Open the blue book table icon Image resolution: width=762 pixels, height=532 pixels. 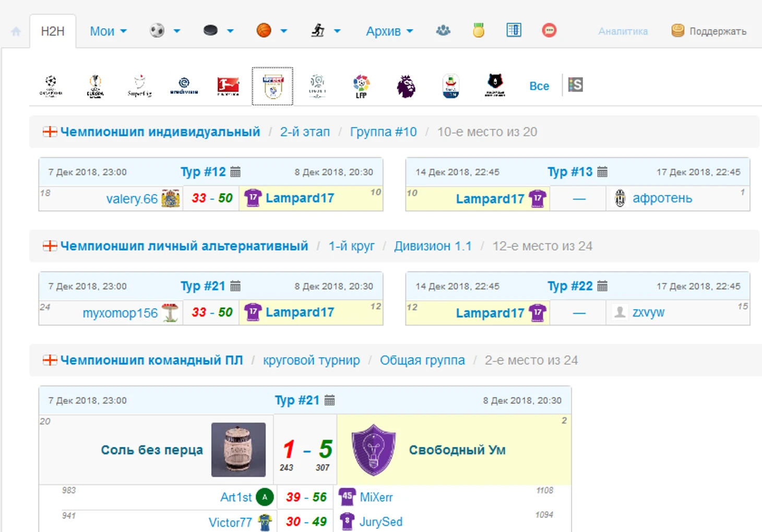tap(514, 30)
